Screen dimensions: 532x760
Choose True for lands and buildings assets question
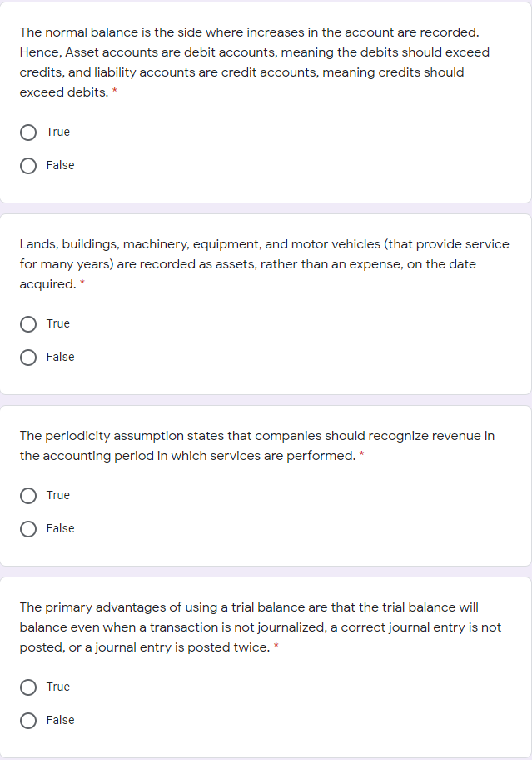pos(28,324)
